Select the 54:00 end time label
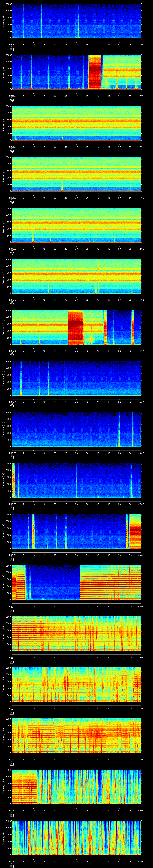 (141, 861)
